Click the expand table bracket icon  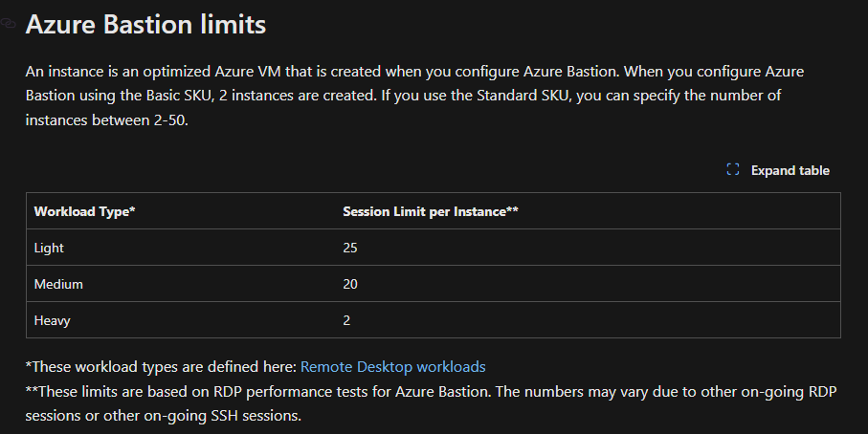(732, 170)
